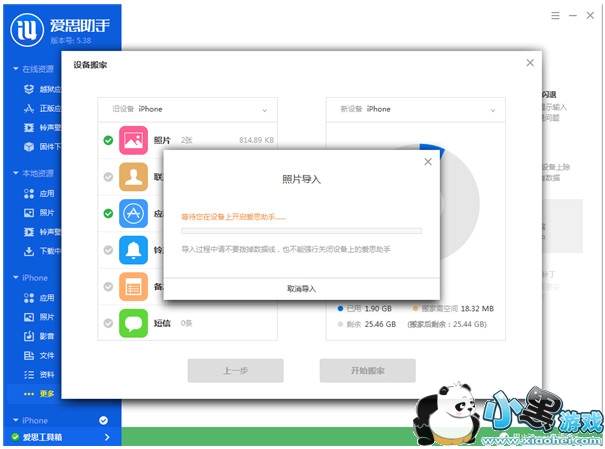This screenshot has height=449, width=605.
Task: Toggle the 短信 row checkmark
Action: [x=108, y=323]
